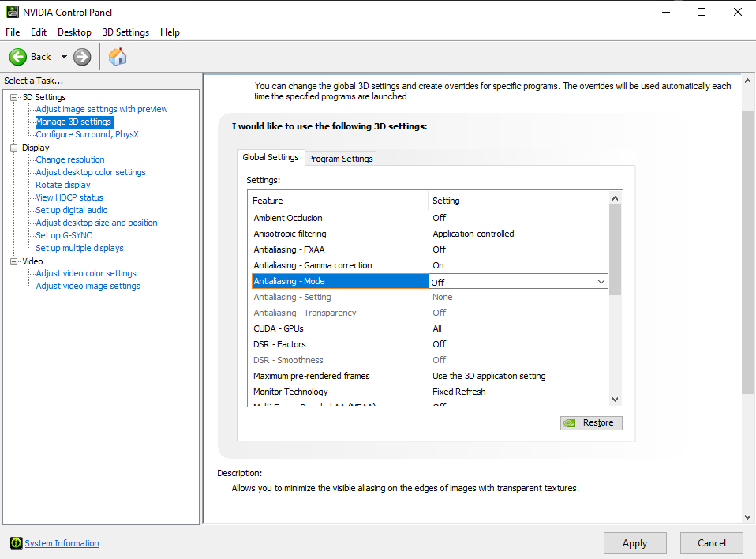The image size is (756, 559).
Task: Switch to the Global Settings tab
Action: pyautogui.click(x=271, y=157)
